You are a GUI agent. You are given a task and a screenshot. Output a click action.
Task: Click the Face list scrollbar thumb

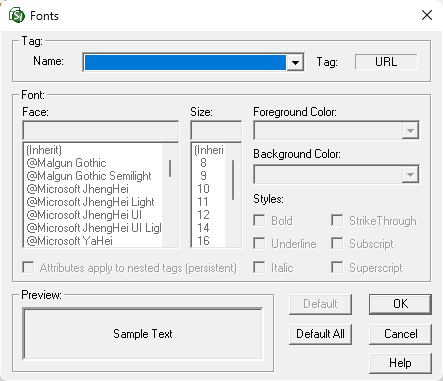(x=170, y=168)
